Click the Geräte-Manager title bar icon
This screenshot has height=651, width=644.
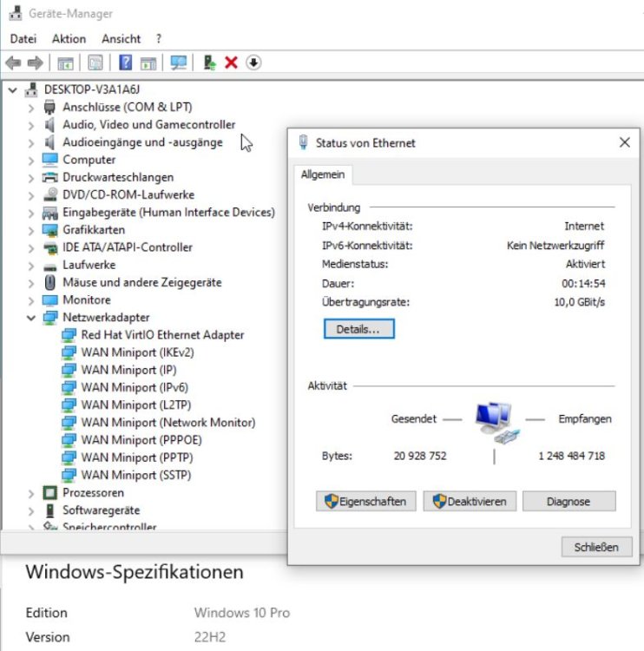(16, 13)
